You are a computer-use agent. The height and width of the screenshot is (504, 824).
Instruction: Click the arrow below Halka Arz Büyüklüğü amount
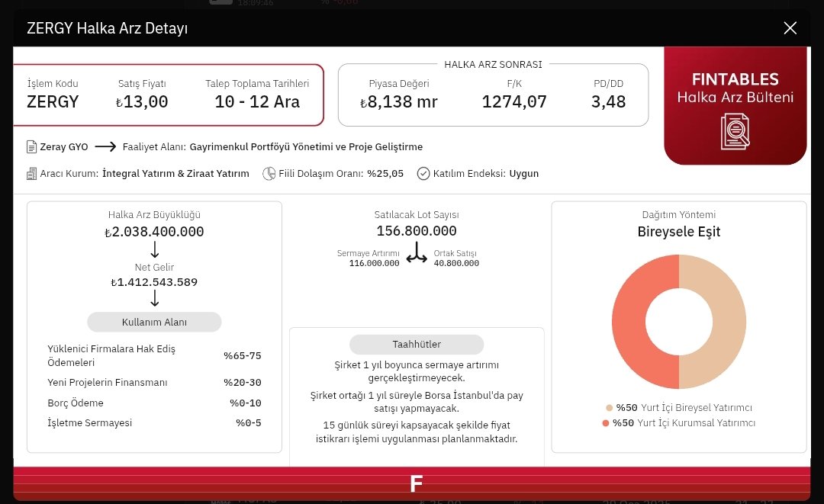(x=154, y=249)
